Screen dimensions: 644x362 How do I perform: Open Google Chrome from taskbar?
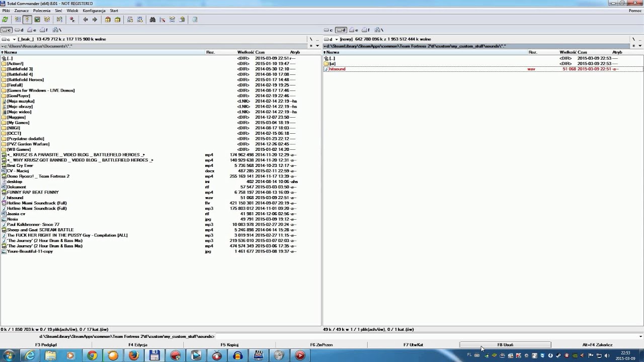(x=92, y=355)
